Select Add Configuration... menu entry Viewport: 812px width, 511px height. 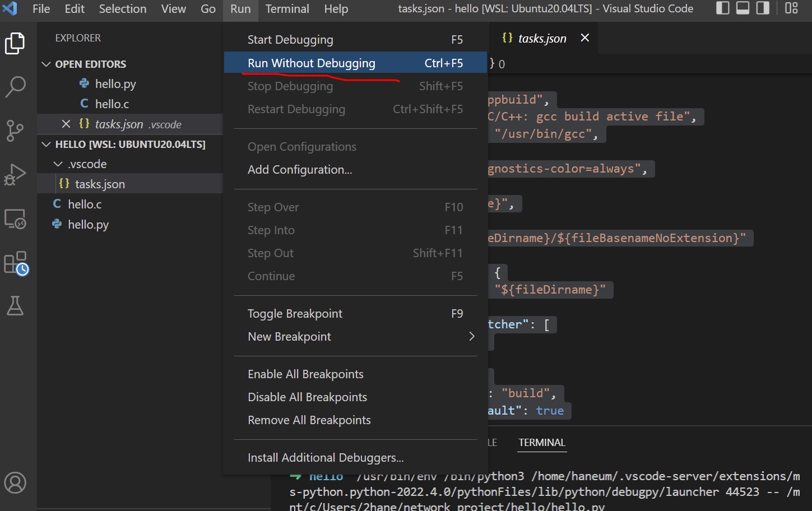(x=355, y=170)
